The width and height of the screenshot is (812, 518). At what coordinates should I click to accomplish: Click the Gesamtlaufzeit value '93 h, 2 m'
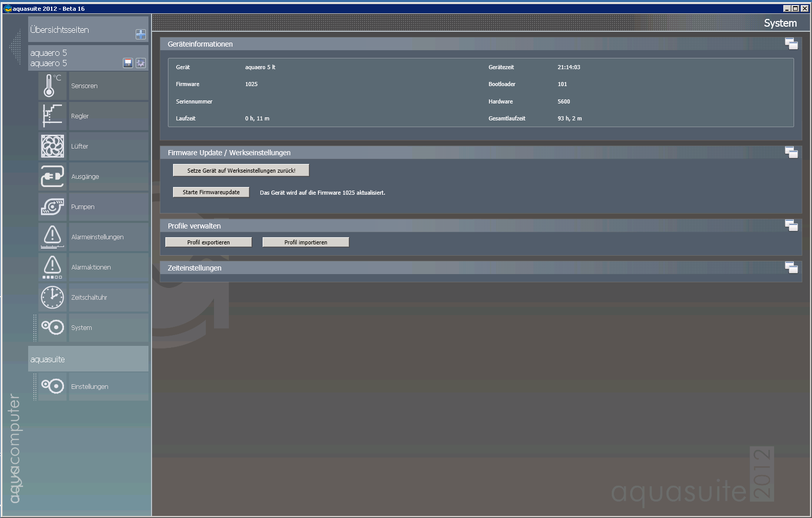point(570,118)
